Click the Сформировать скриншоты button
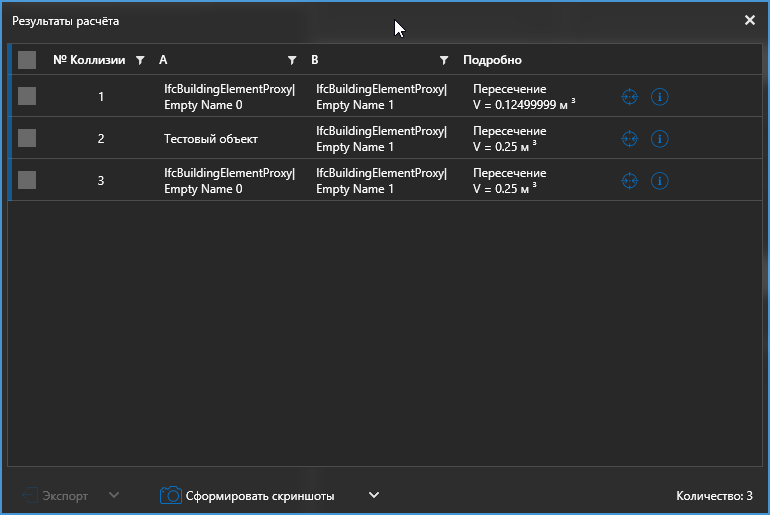 click(x=259, y=495)
